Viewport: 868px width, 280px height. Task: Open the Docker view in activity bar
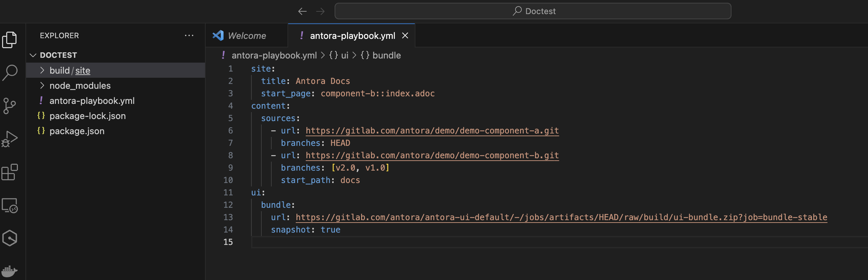pyautogui.click(x=10, y=271)
